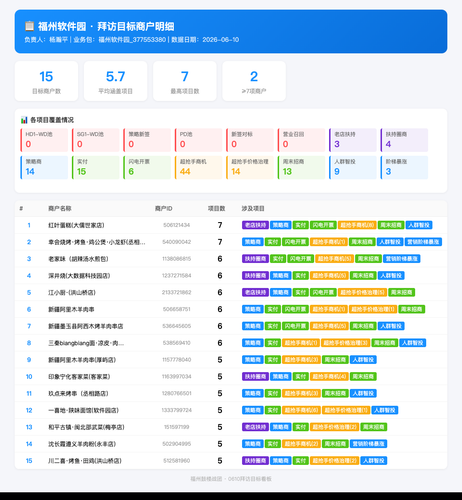Open the coverage card SG1-WD池

coord(96,140)
